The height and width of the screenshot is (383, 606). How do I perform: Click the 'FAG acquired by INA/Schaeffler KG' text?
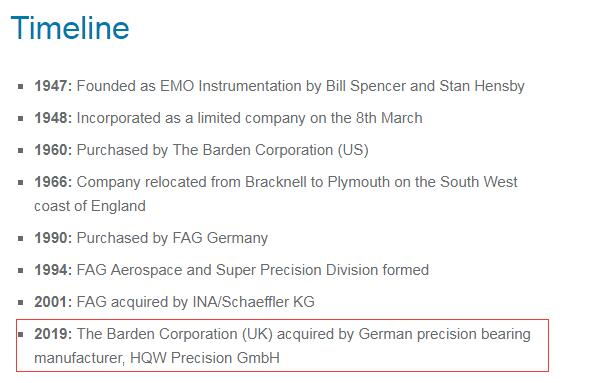click(x=196, y=302)
